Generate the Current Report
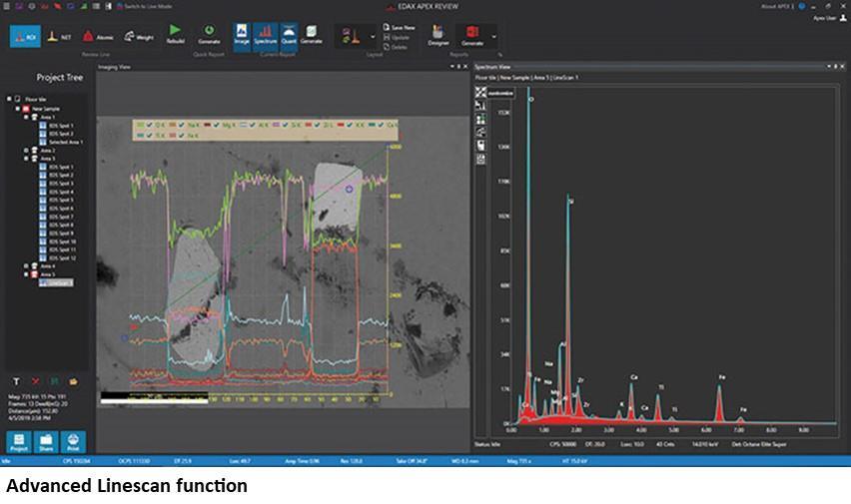851x504 pixels. click(311, 34)
